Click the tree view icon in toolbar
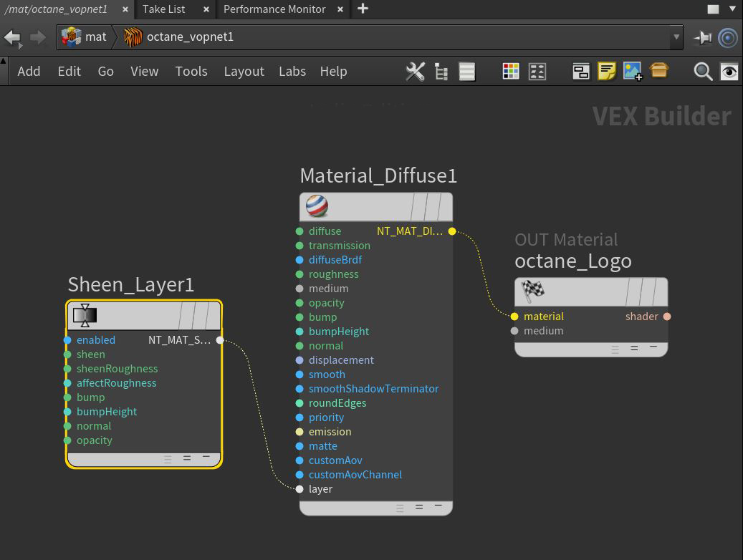 pos(441,72)
